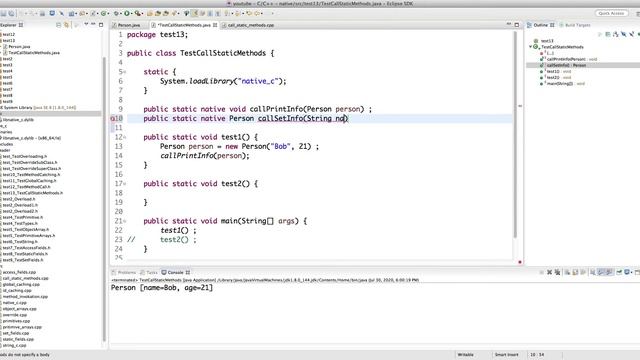Collapse the test2 method fold on line 17
This screenshot has height=360, width=640.
pos(124,184)
